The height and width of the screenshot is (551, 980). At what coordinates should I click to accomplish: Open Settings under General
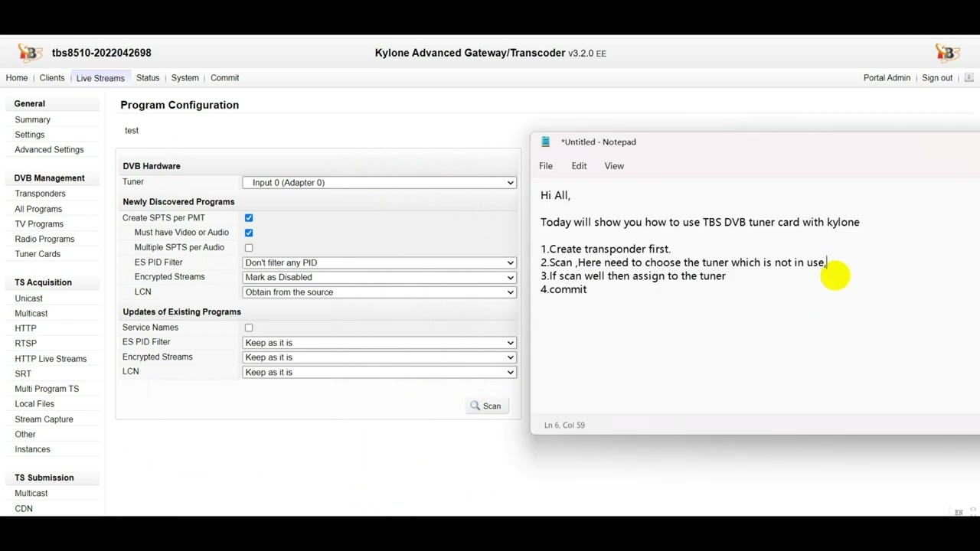click(x=30, y=135)
